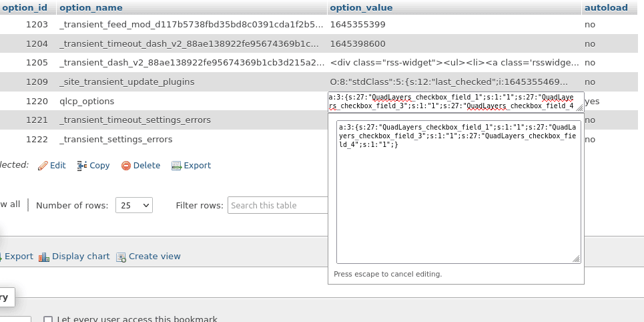Viewport: 644px width, 322px height.
Task: Click inside the large serialized value textarea
Action: 458,192
